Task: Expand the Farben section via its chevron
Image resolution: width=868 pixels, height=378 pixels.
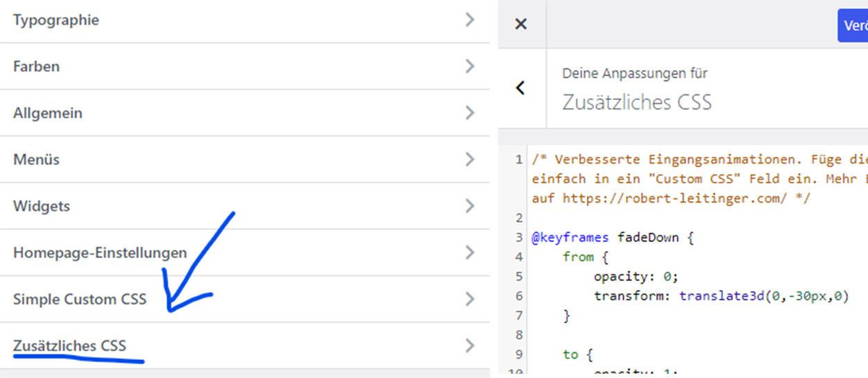Action: (x=470, y=67)
